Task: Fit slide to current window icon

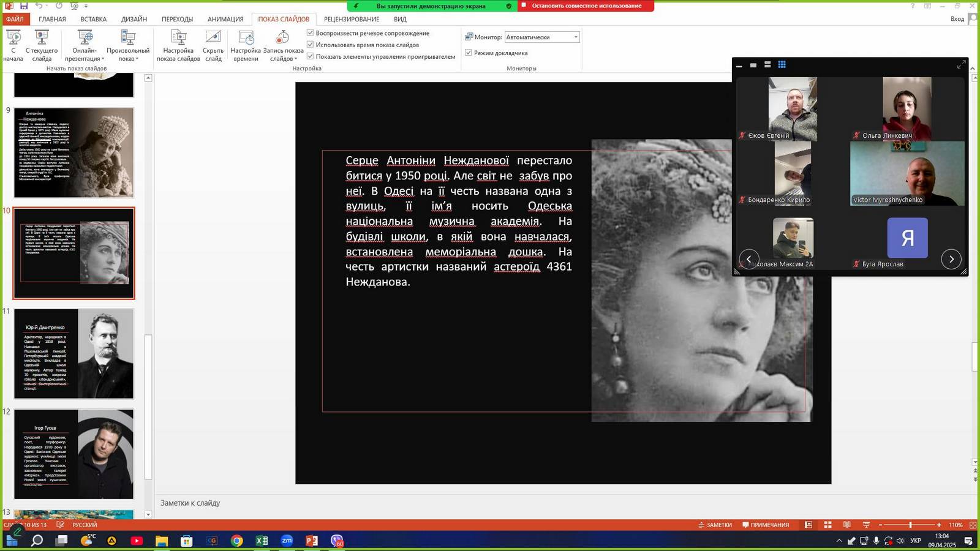Action: click(973, 525)
